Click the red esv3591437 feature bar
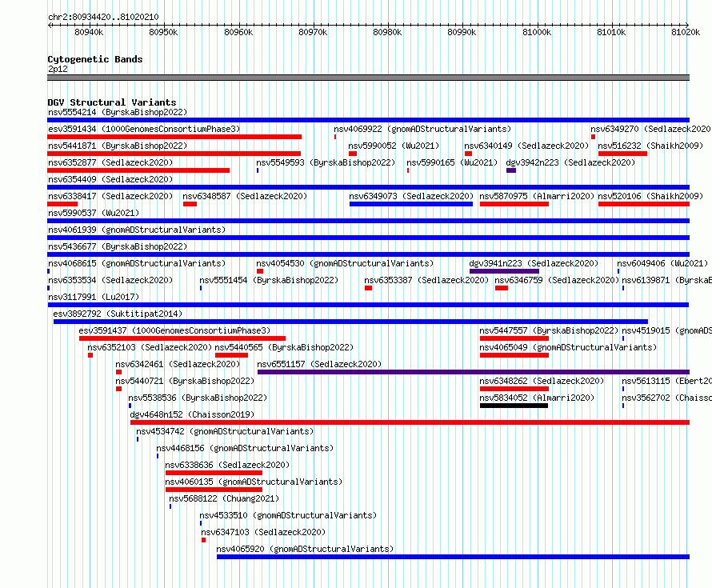This screenshot has height=588, width=712. [182, 338]
